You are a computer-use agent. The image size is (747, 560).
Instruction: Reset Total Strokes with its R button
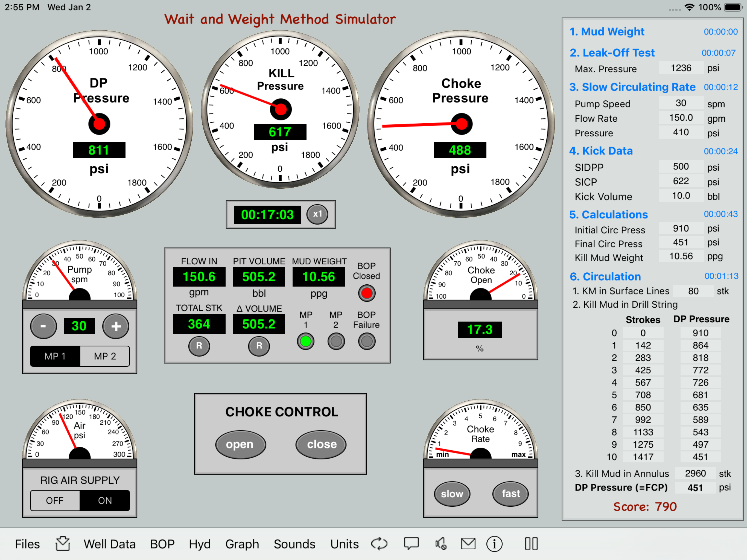click(x=199, y=346)
